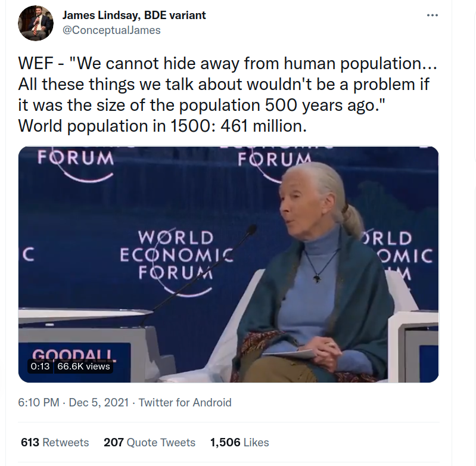Open the tweet's three-dot more options menu
The height and width of the screenshot is (466, 476).
coord(432,15)
